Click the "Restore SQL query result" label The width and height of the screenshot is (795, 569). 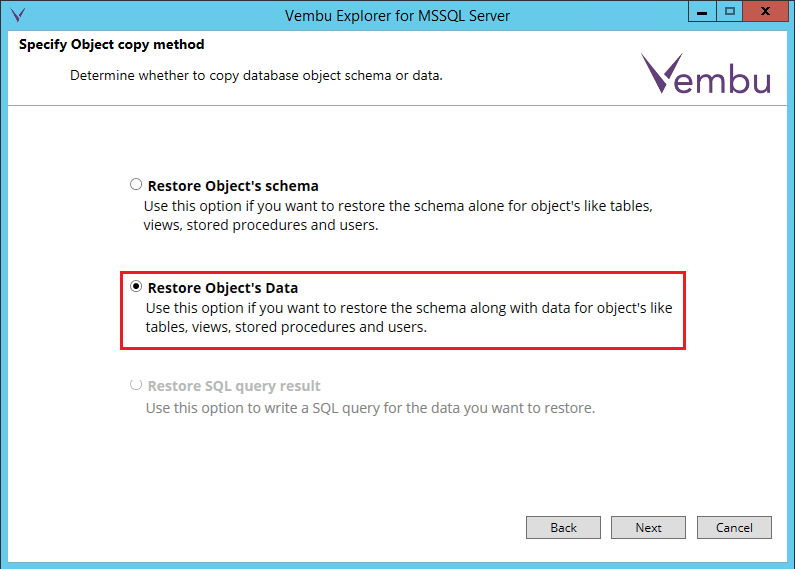coord(234,386)
